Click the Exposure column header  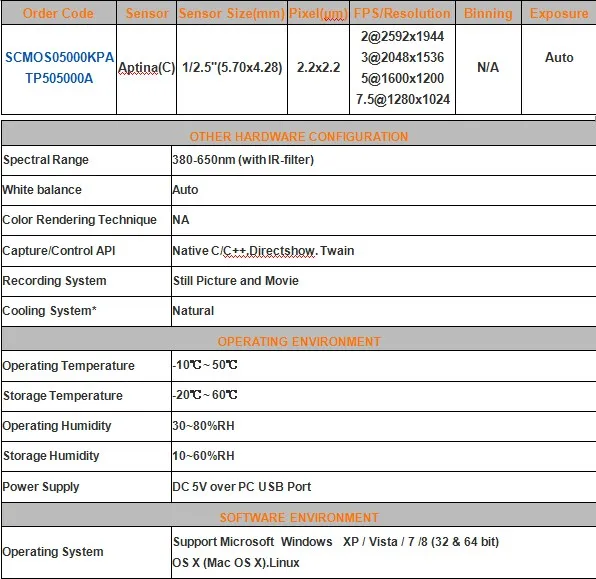[x=559, y=13]
